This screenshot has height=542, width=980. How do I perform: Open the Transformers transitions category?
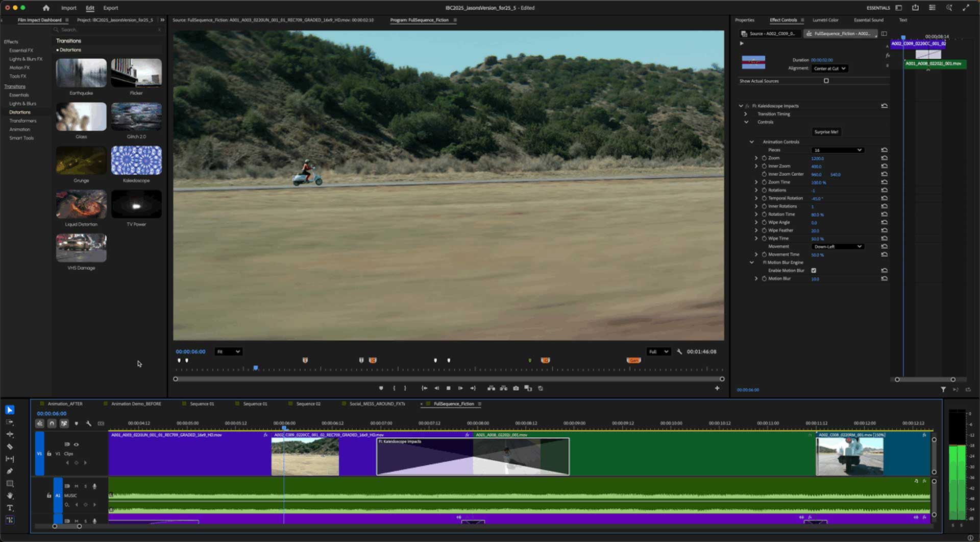tap(22, 121)
